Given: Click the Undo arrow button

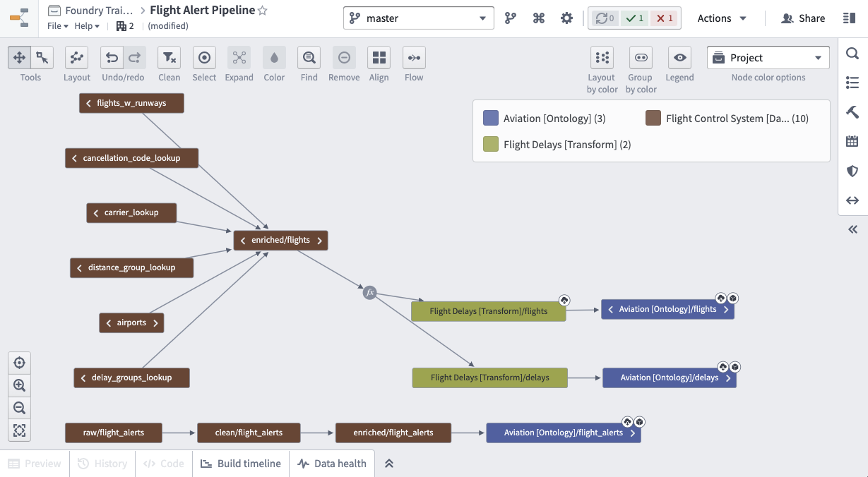Looking at the screenshot, I should click(x=112, y=58).
